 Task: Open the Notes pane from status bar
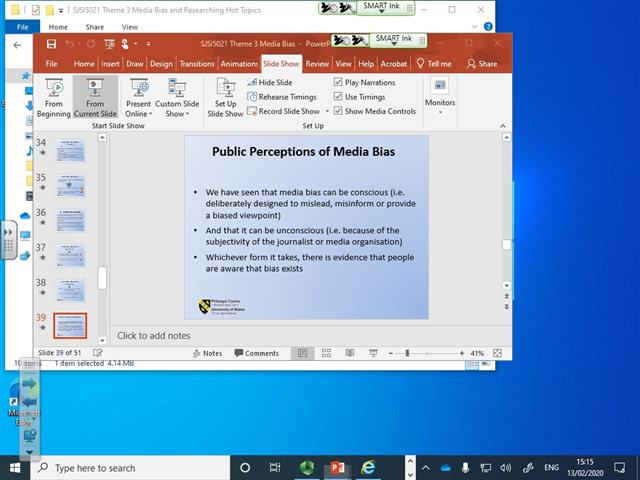[x=207, y=353]
